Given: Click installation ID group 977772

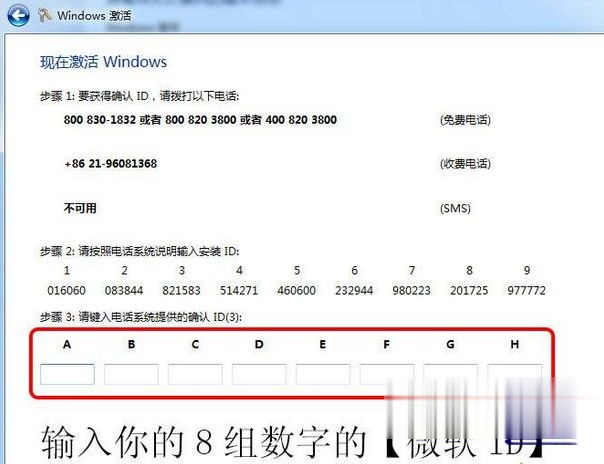Looking at the screenshot, I should click(x=527, y=290).
